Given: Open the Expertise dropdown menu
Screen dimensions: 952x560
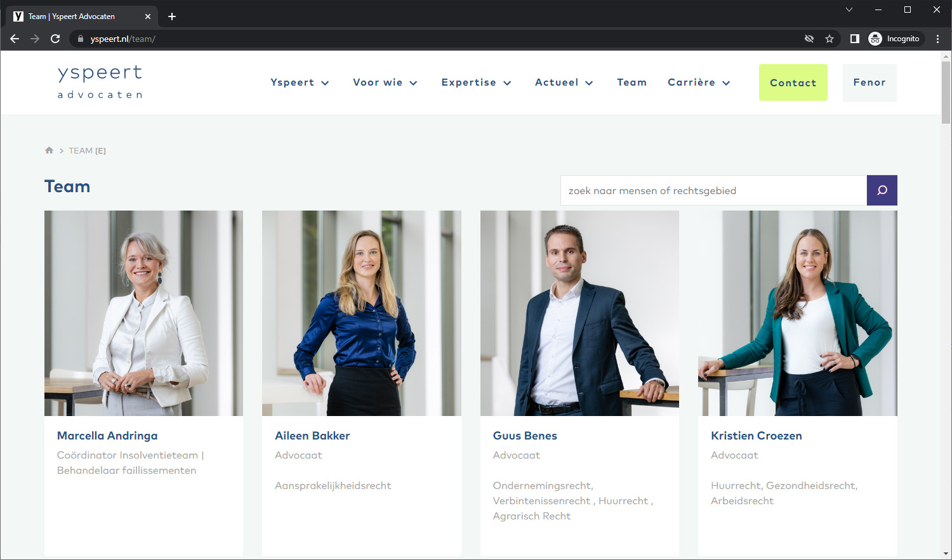Looking at the screenshot, I should pos(476,82).
